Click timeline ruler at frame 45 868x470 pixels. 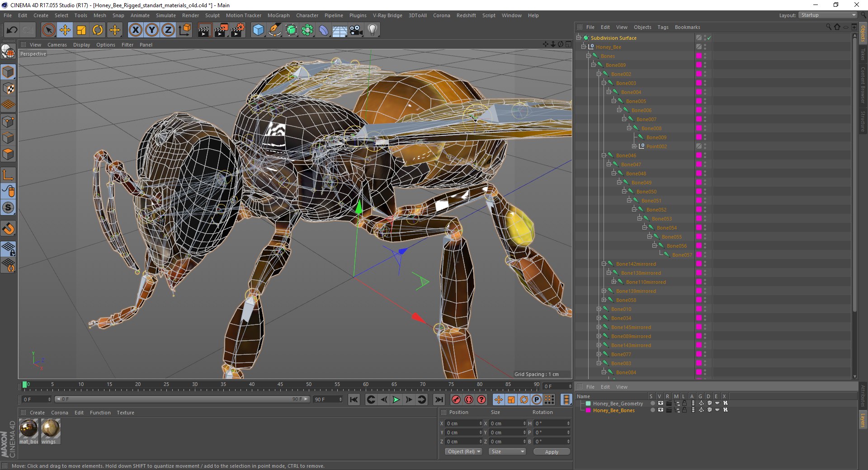pyautogui.click(x=280, y=385)
